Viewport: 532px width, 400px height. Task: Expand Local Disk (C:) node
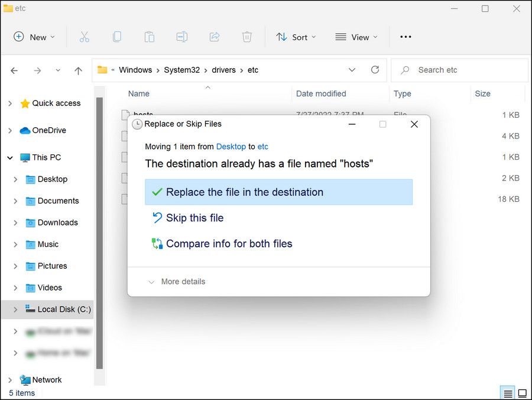tap(15, 309)
